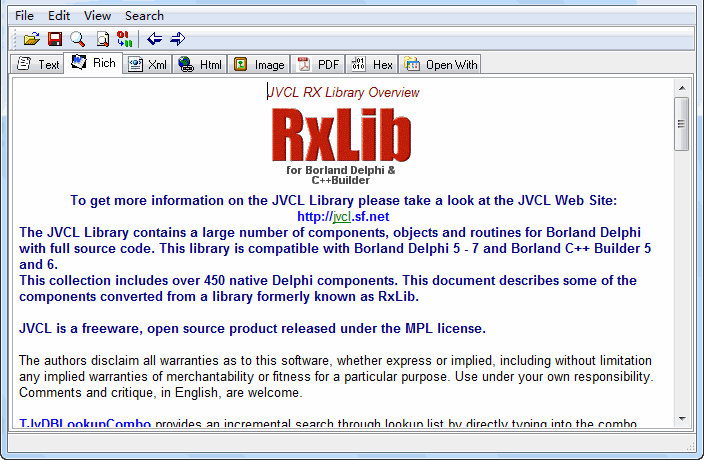Viewport: 704px width, 460px height.
Task: Click 'Comments and critique, in English' line
Action: pos(161,393)
